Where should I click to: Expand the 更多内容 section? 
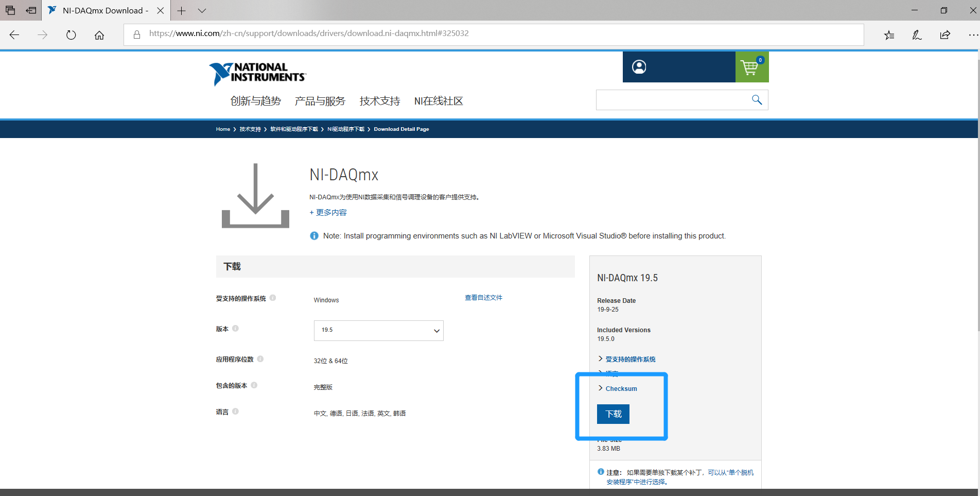tap(328, 212)
